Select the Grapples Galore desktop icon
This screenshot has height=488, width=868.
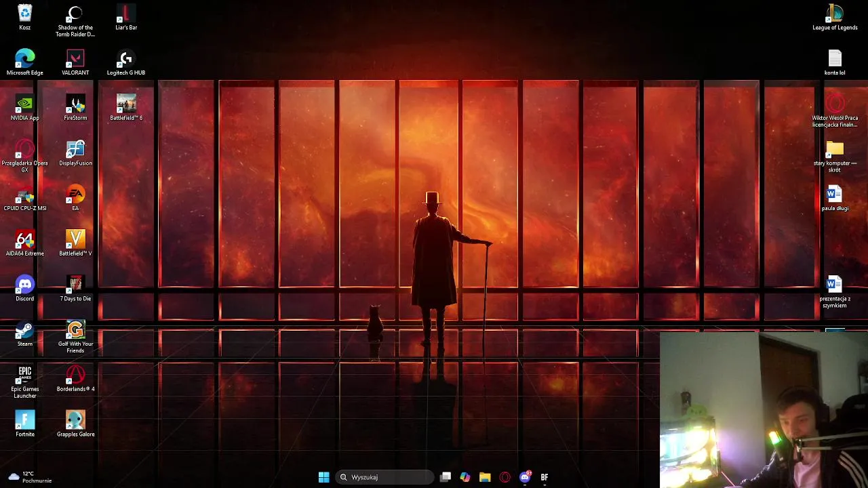click(75, 424)
